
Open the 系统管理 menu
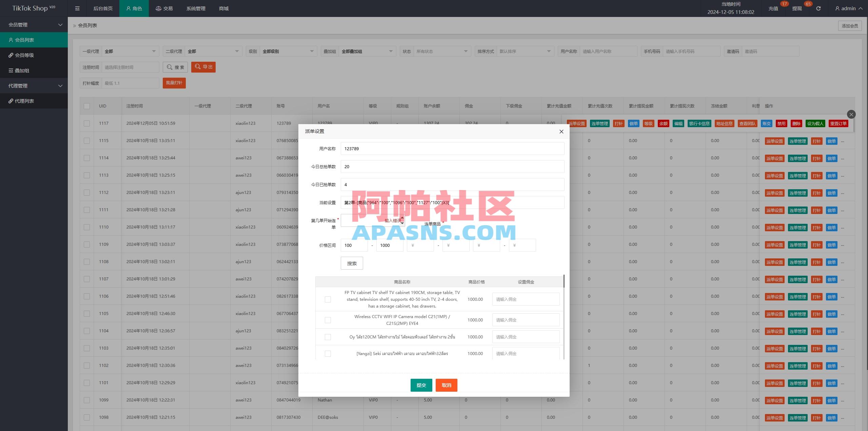(x=195, y=8)
